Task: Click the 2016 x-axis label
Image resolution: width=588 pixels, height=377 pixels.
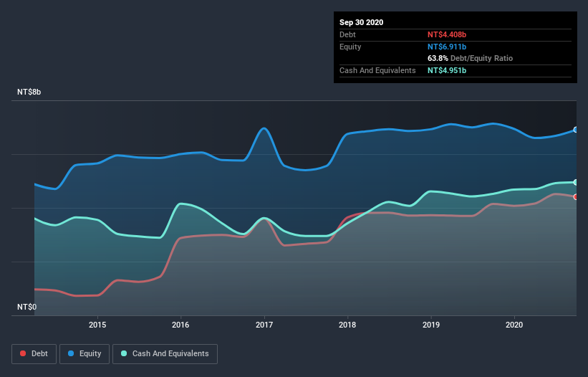Action: click(x=180, y=325)
